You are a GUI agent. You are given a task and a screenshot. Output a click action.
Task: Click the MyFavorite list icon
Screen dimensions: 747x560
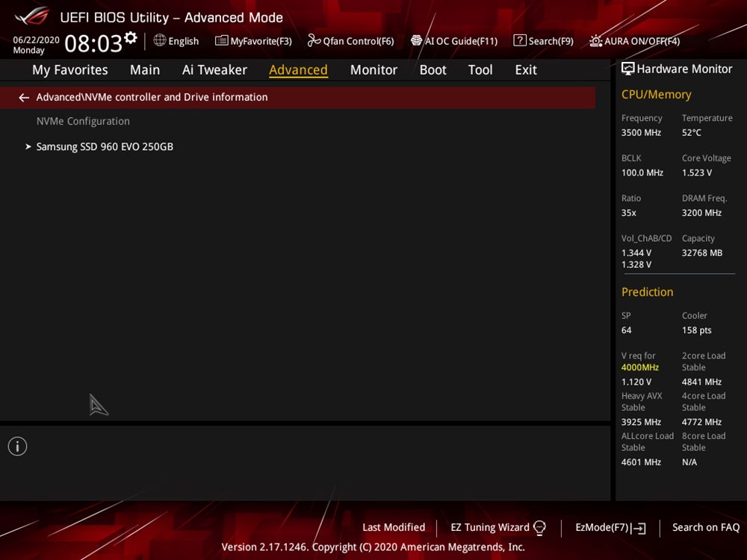[x=222, y=40]
